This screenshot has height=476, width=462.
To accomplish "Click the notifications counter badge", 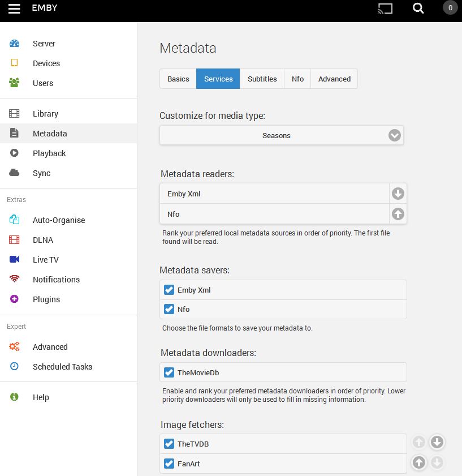I will 450,8.
